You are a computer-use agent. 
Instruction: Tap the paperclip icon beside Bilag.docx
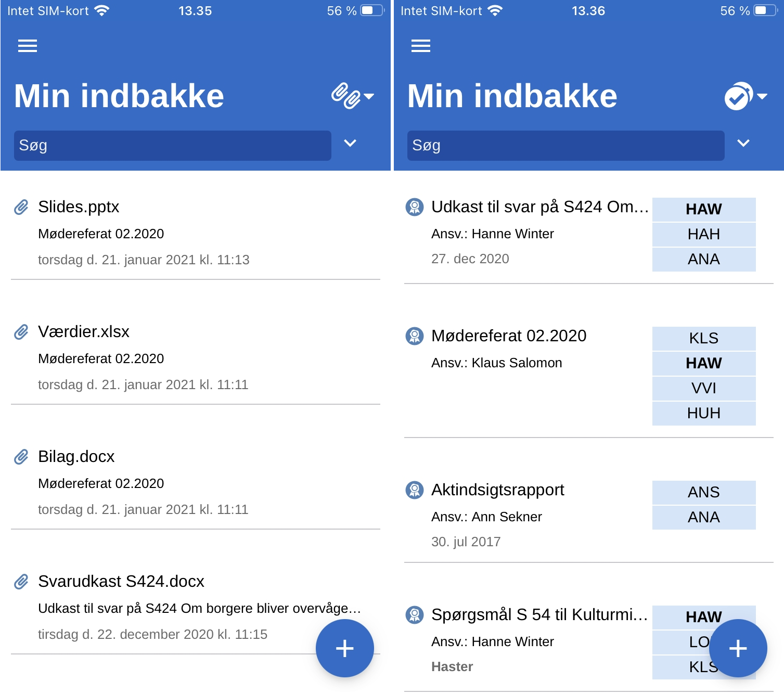pyautogui.click(x=21, y=457)
